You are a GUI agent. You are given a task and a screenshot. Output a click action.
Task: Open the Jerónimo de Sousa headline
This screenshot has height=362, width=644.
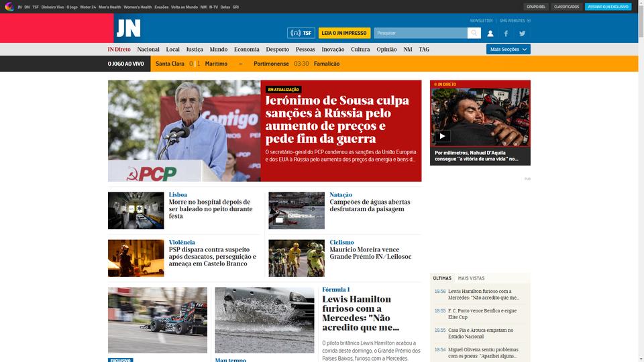coord(337,119)
